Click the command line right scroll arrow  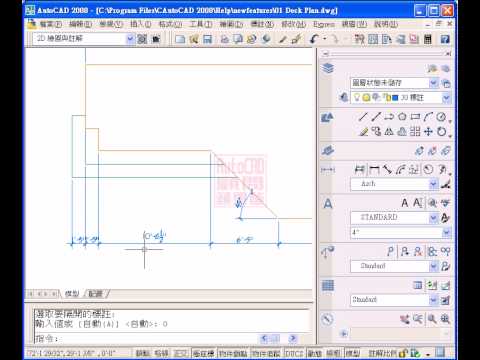tap(293, 339)
